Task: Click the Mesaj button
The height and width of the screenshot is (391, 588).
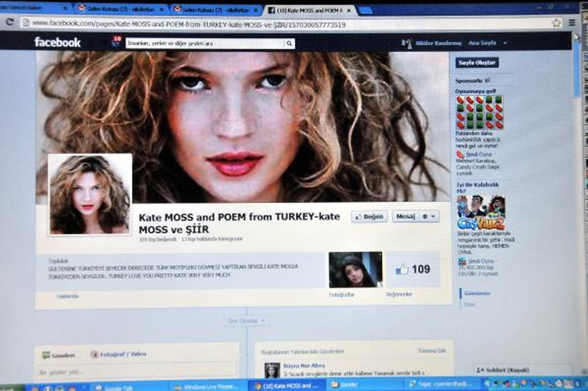Action: click(406, 217)
